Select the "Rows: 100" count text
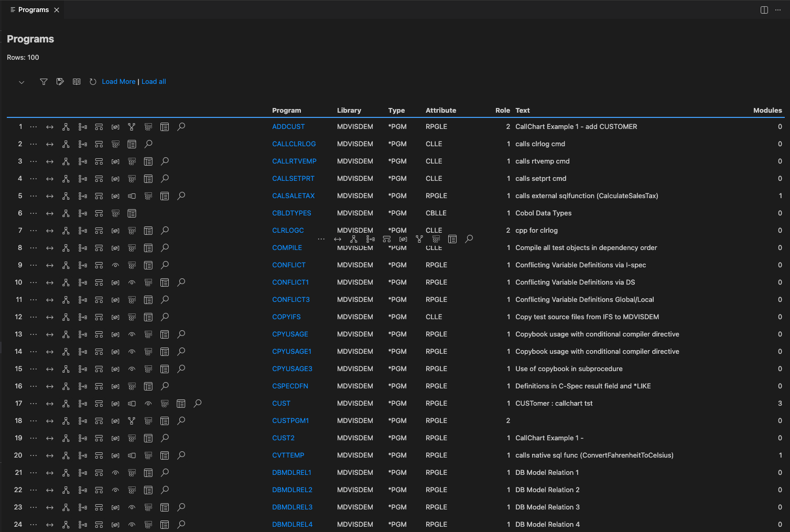790x532 pixels. point(23,58)
